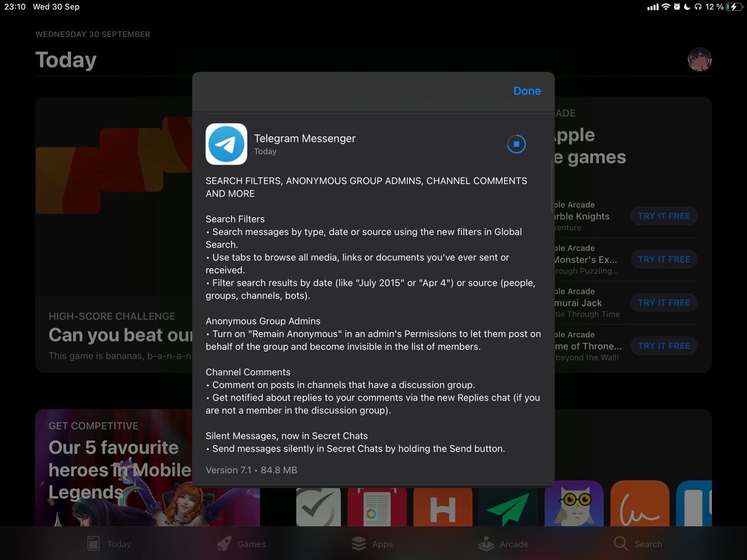Open the red document app icon
The image size is (747, 560).
pos(377,506)
